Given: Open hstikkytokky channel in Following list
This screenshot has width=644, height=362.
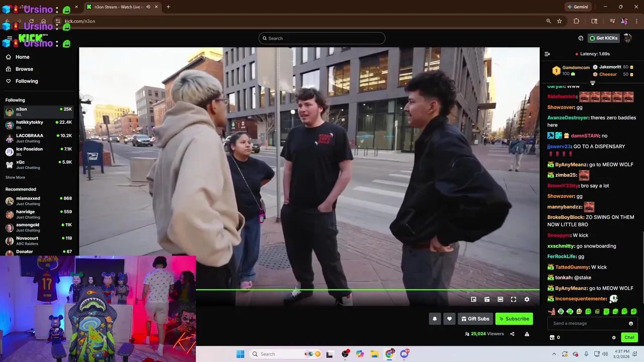Looking at the screenshot, I should coord(38,125).
